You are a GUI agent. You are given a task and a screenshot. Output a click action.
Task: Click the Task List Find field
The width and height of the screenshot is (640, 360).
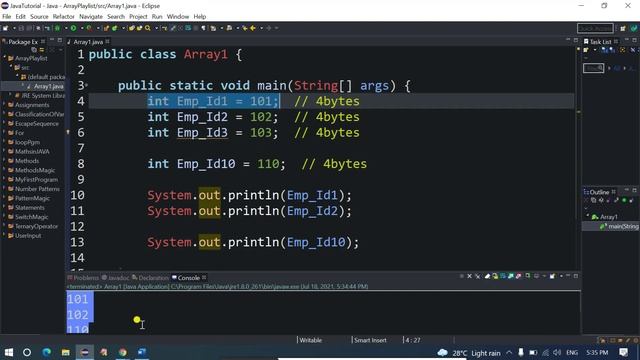pos(593,68)
